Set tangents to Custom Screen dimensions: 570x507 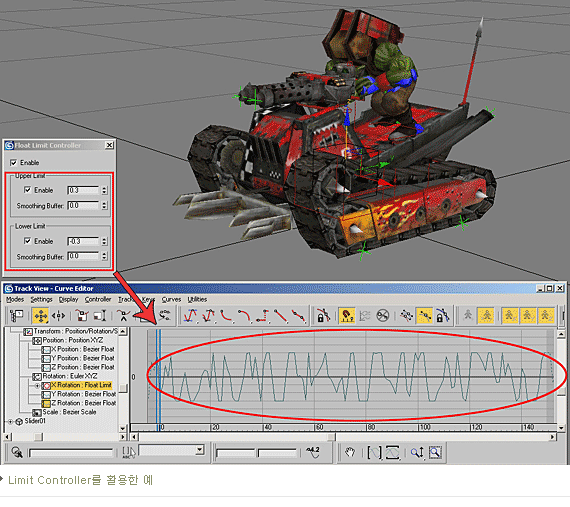(x=209, y=315)
